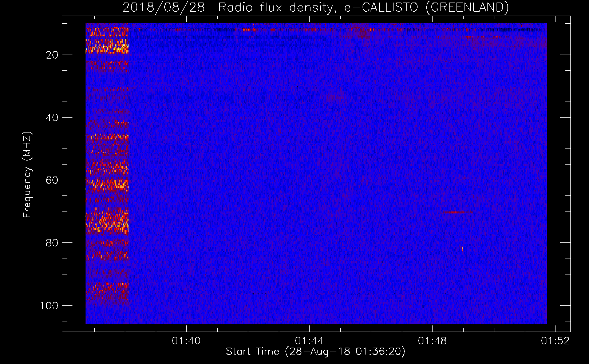The image size is (589, 364).
Task: Click the bright yellow noise band near 18 MHz
Action: tap(107, 47)
